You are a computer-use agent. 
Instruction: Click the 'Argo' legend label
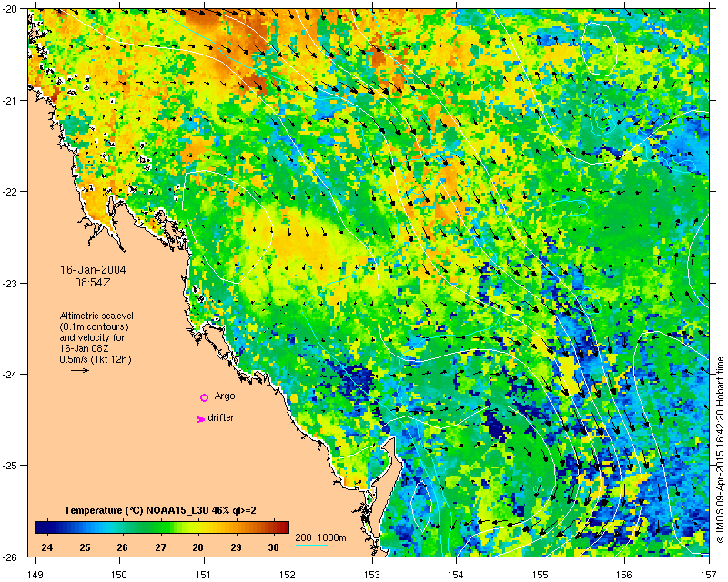click(225, 396)
